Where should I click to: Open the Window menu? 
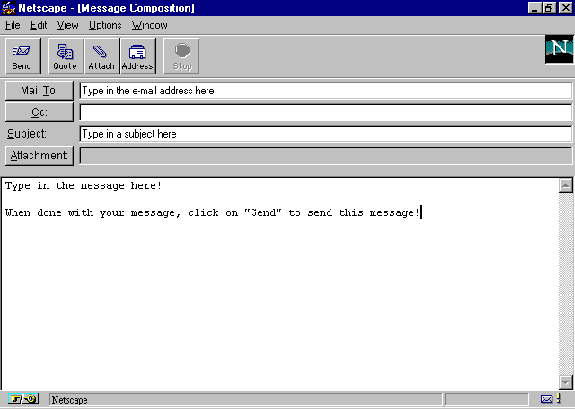(150, 25)
